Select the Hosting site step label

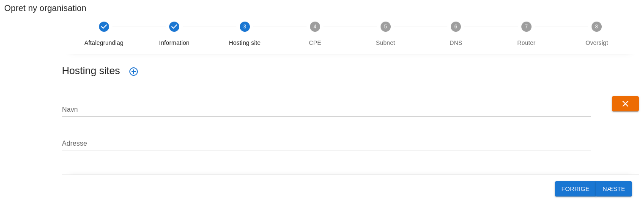coord(244,43)
